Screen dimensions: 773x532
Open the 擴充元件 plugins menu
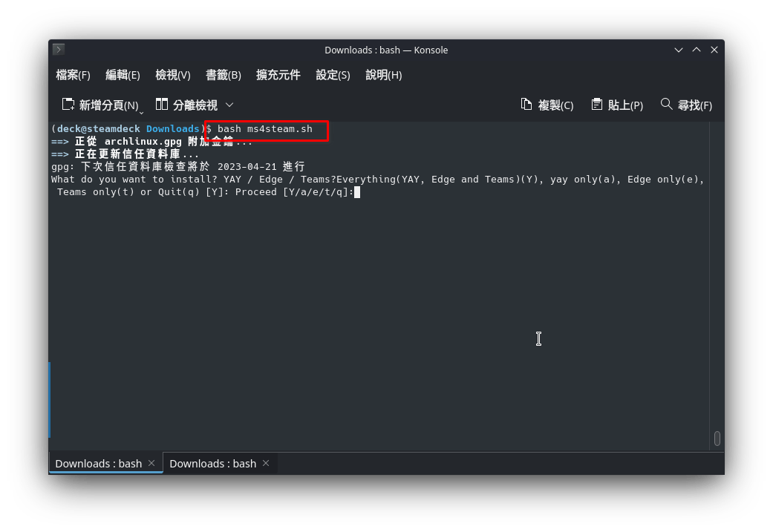click(x=278, y=75)
